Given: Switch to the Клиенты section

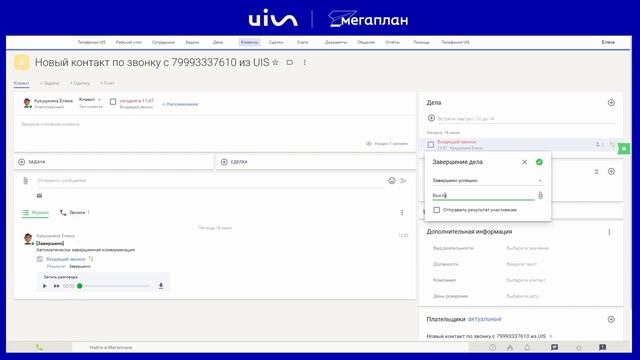Looking at the screenshot, I should pos(249,42).
